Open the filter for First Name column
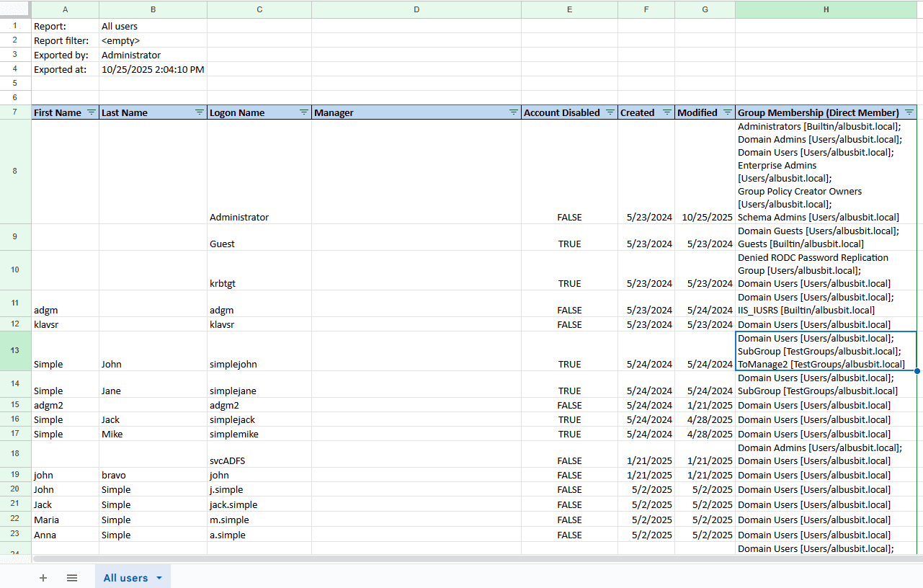The image size is (923, 588). 91,112
